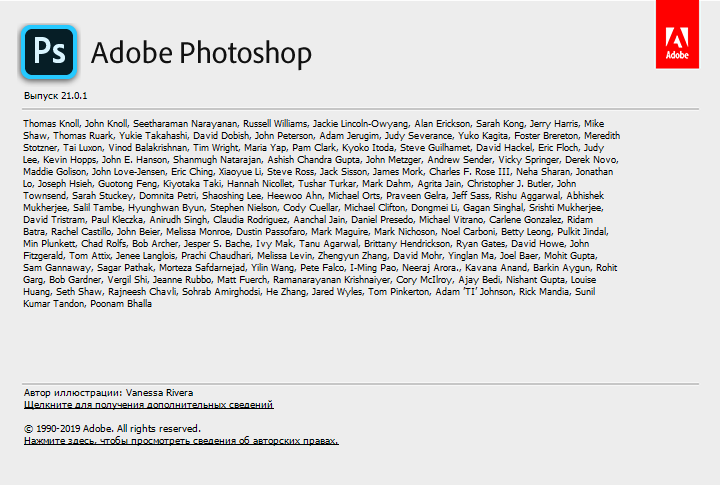The height and width of the screenshot is (485, 720).
Task: Click the name Seetharaman Narayanan
Action: pos(185,124)
